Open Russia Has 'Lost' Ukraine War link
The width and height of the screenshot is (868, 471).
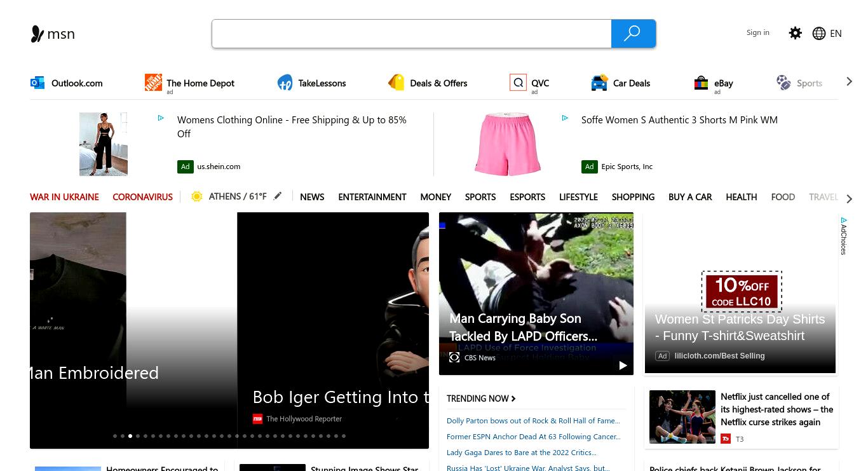(528, 468)
